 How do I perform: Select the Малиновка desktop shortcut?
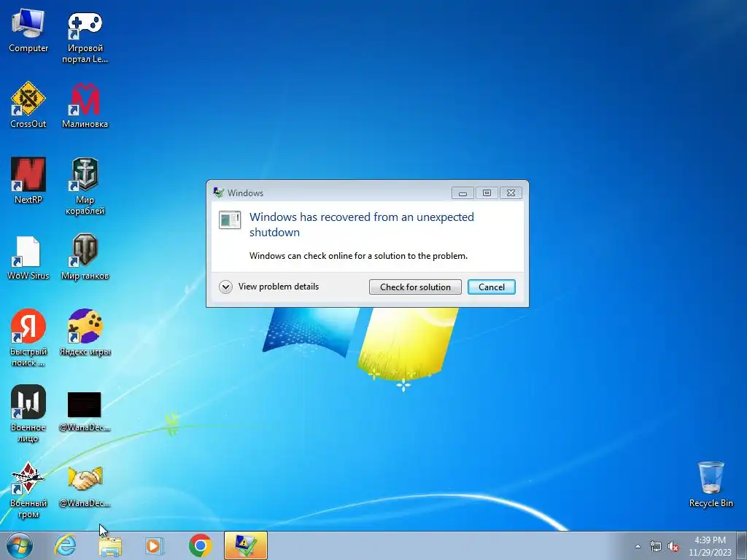click(x=85, y=106)
